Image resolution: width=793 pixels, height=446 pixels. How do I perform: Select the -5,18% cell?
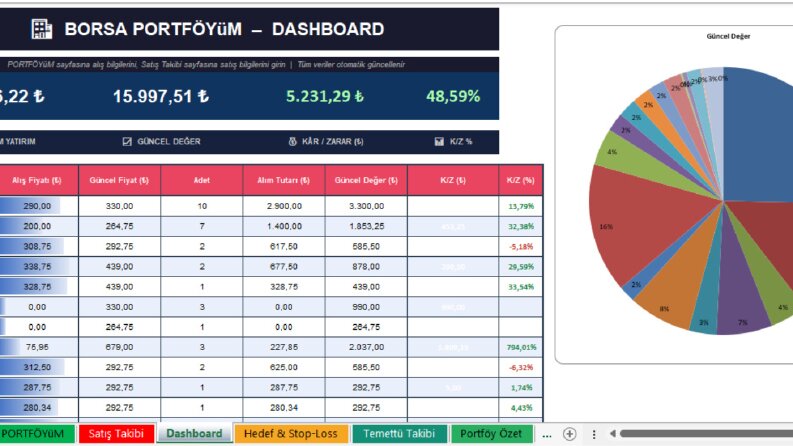tap(521, 246)
